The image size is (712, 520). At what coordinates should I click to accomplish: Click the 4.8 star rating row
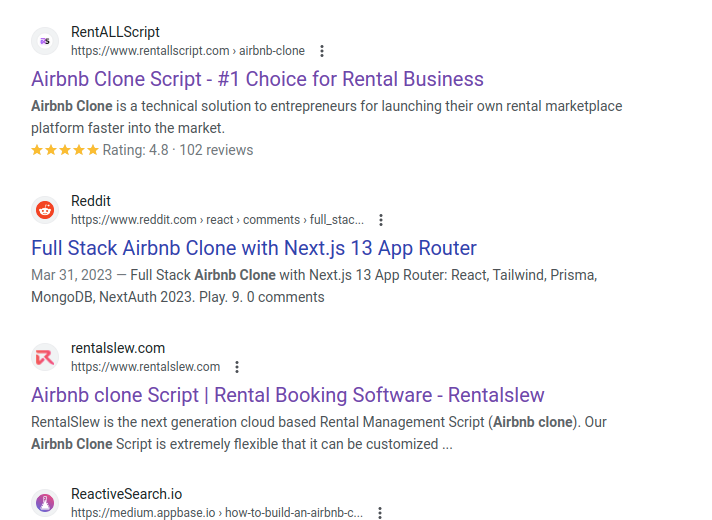click(x=142, y=150)
